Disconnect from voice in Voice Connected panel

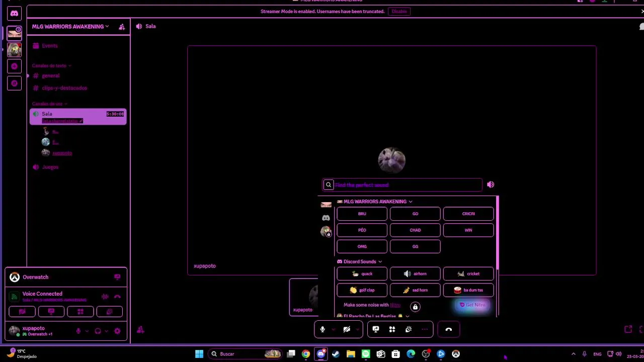[117, 297]
